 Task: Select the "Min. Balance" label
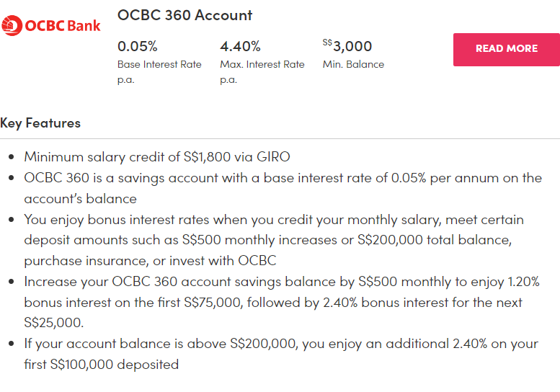353,64
